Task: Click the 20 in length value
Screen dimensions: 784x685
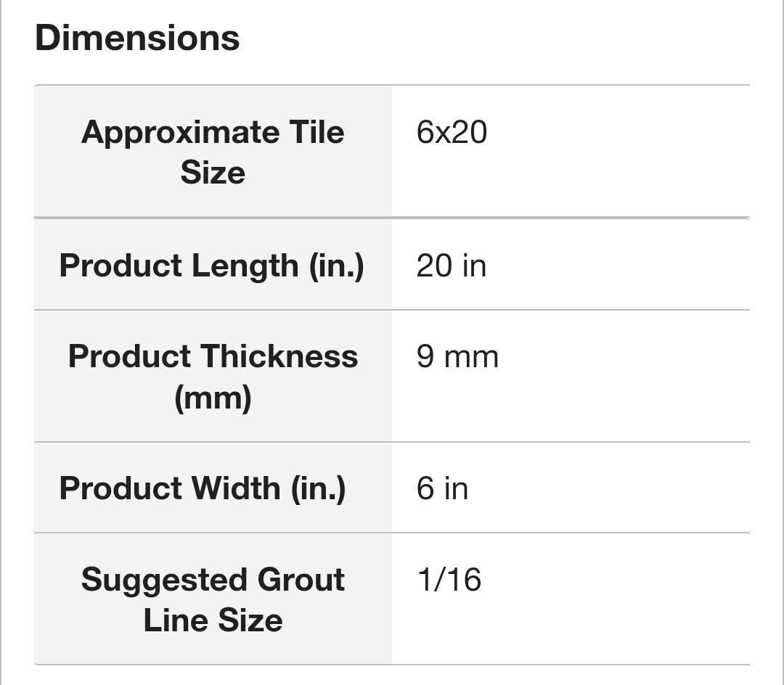Action: (x=451, y=266)
